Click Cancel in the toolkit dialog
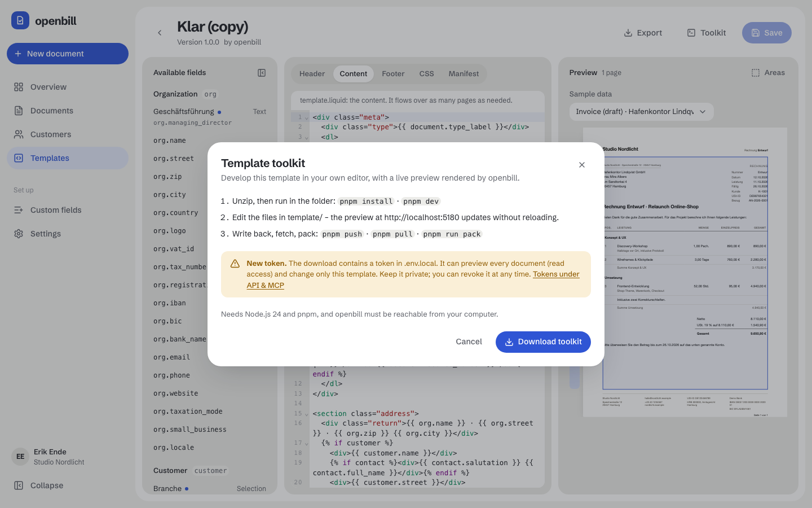Screen dimensions: 812x508 pos(469,342)
